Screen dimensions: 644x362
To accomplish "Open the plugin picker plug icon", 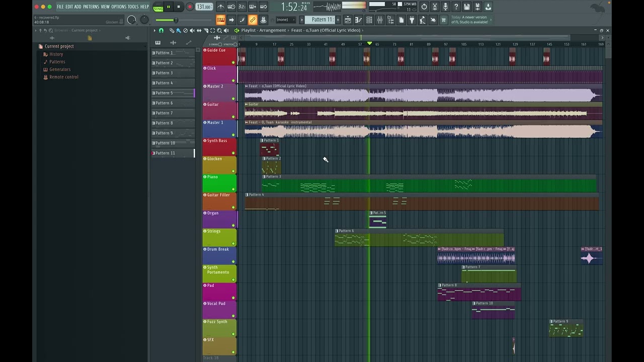I will [x=412, y=20].
